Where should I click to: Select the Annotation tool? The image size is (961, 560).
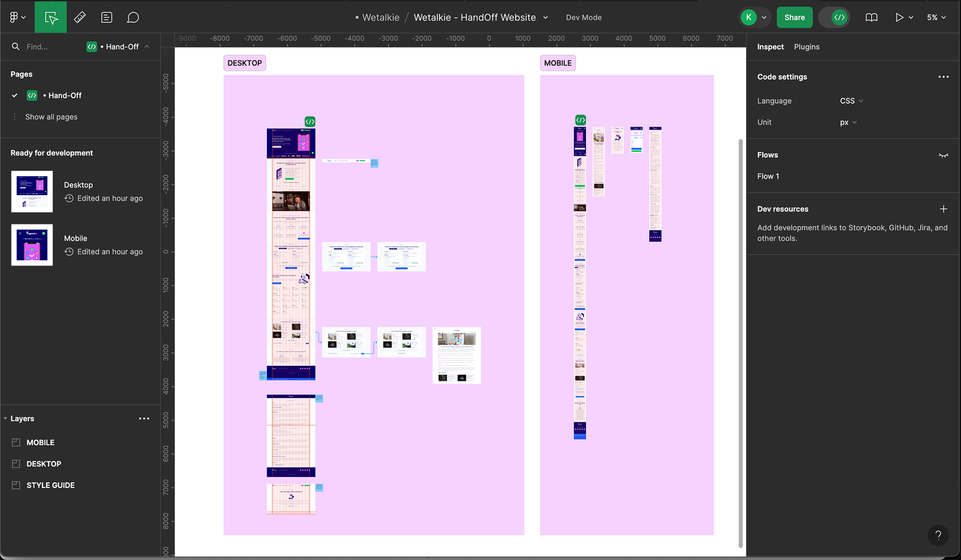(106, 17)
